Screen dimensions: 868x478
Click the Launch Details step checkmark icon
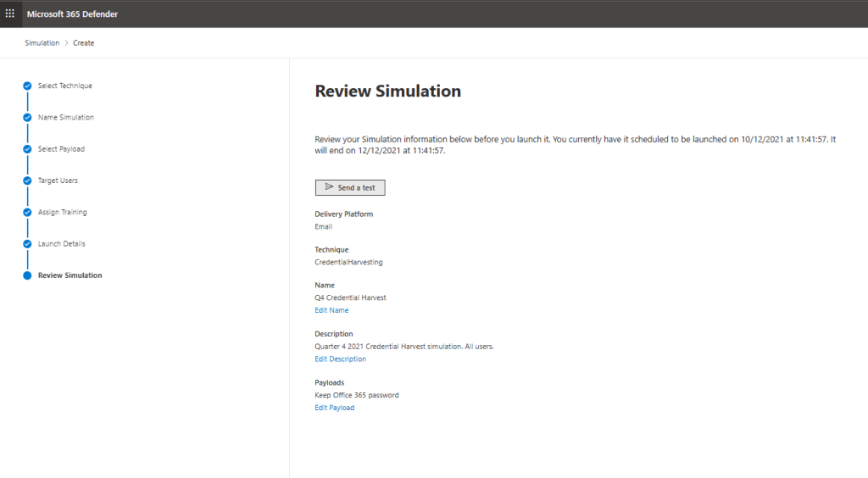click(28, 244)
